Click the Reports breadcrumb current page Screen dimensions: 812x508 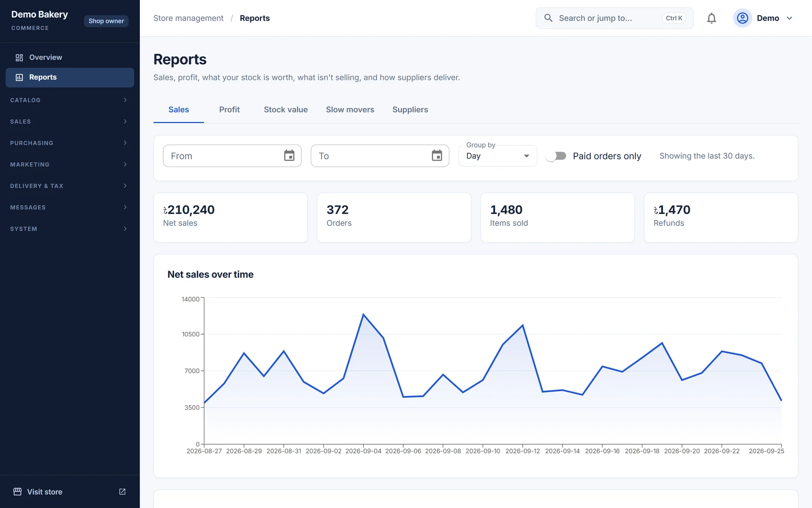254,18
